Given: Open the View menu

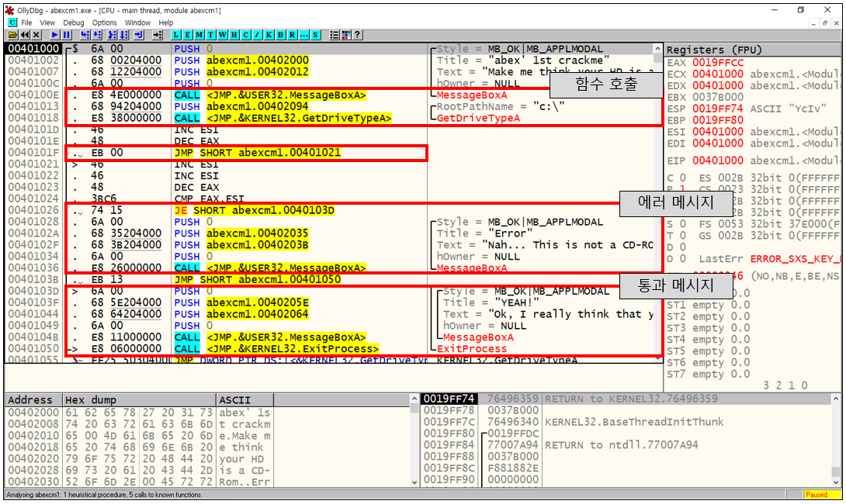Looking at the screenshot, I should pos(47,22).
